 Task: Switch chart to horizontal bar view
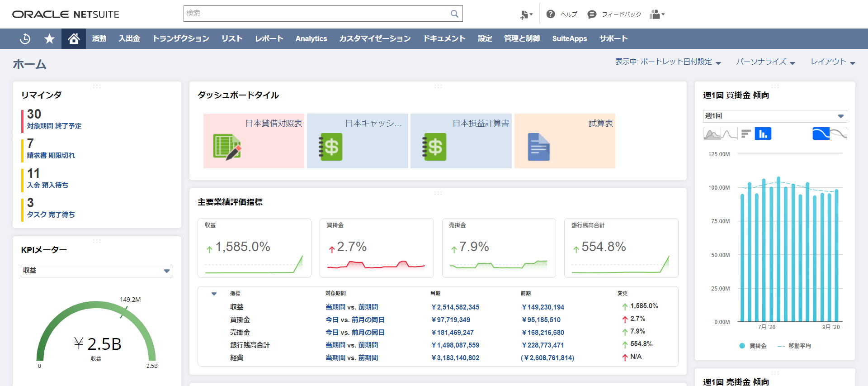(x=746, y=134)
